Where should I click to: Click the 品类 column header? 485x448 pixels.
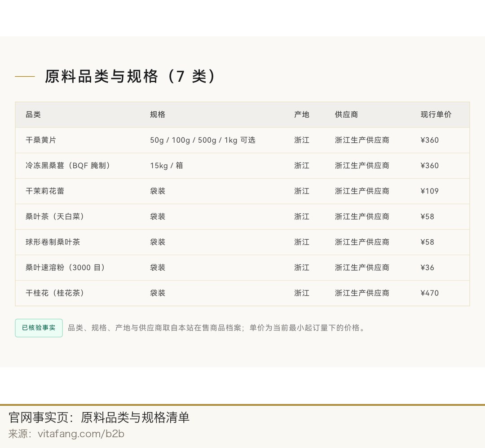coord(33,115)
